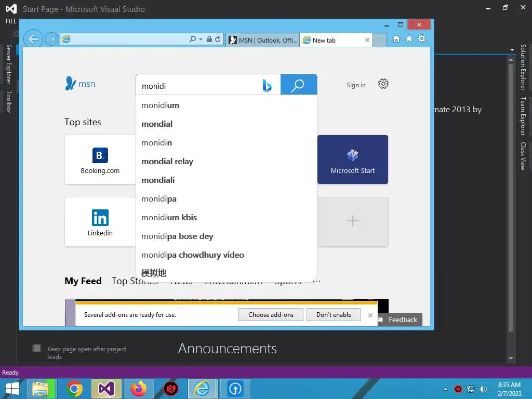Click the IE Home icon
The height and width of the screenshot is (399, 532).
tap(396, 38)
